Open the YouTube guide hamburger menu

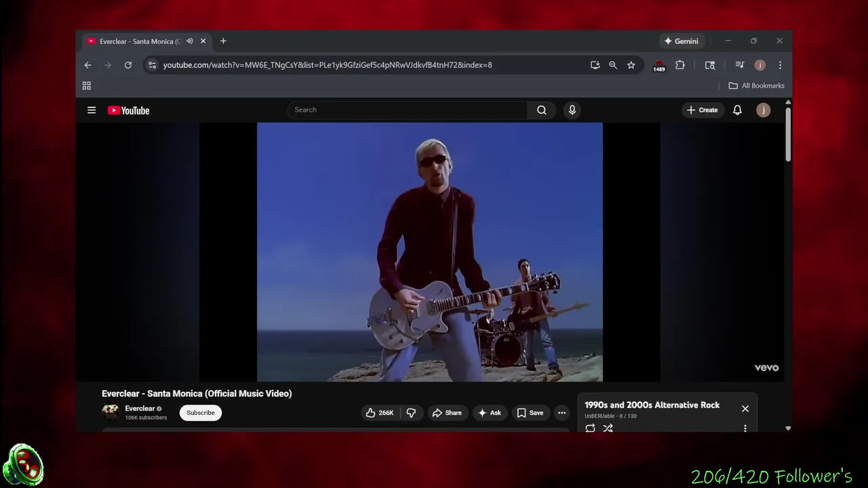pyautogui.click(x=92, y=110)
